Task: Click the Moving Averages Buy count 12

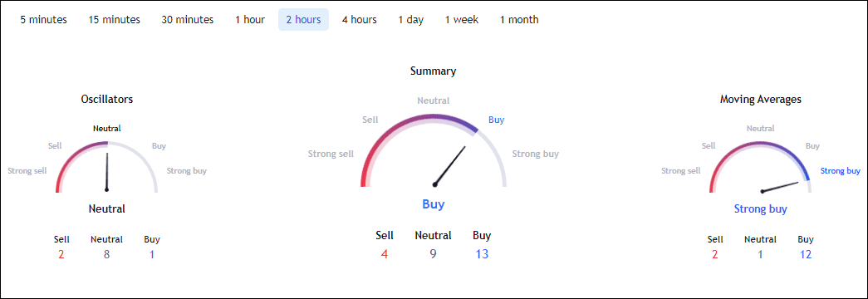Action: (x=806, y=255)
